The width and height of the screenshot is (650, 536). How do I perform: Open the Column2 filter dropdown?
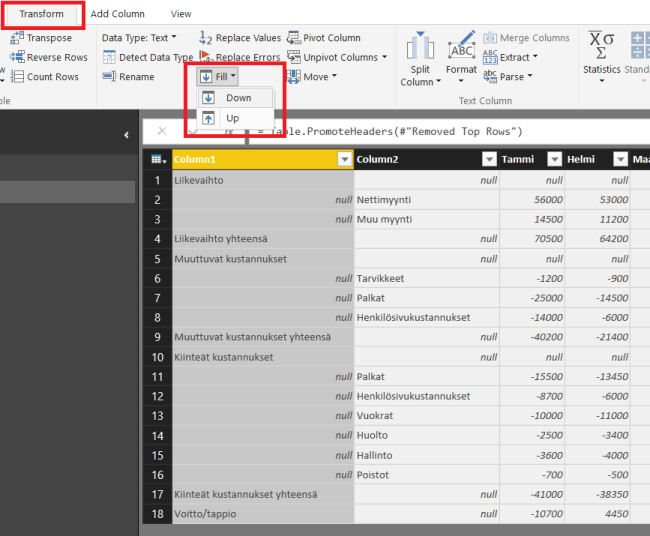489,159
